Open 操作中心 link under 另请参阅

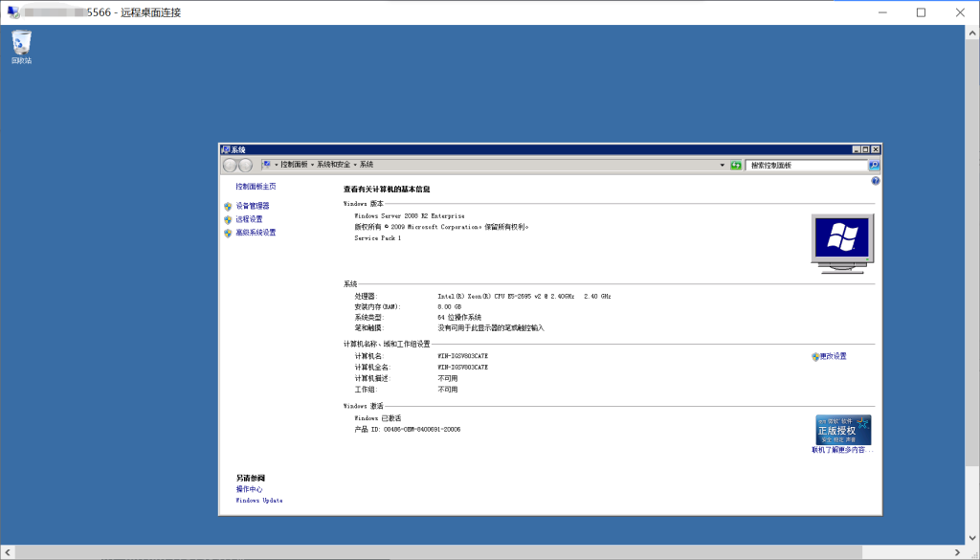(x=249, y=489)
